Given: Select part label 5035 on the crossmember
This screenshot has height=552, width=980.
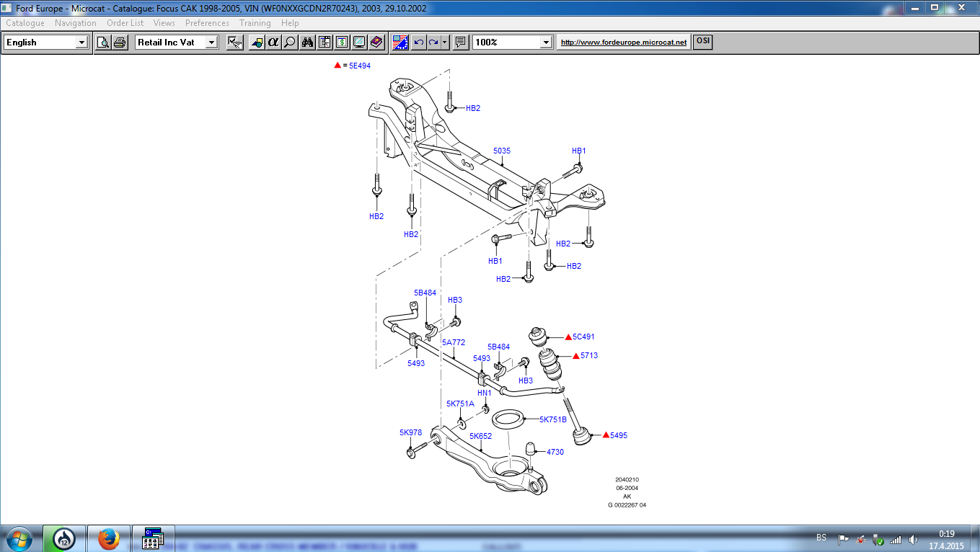Looking at the screenshot, I should click(502, 151).
